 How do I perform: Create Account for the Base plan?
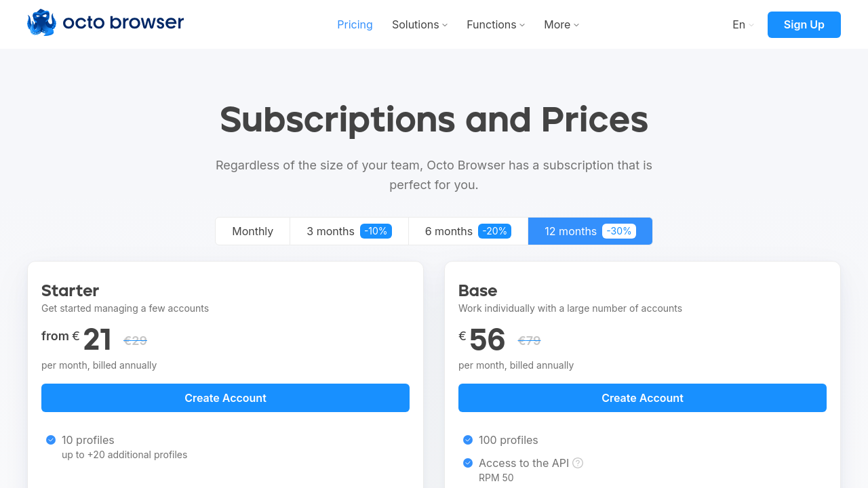642,398
